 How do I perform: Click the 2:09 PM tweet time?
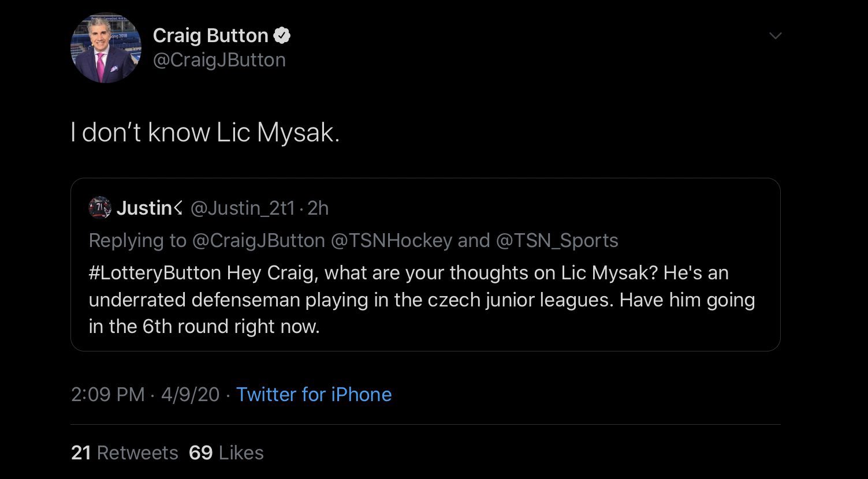[x=107, y=394]
